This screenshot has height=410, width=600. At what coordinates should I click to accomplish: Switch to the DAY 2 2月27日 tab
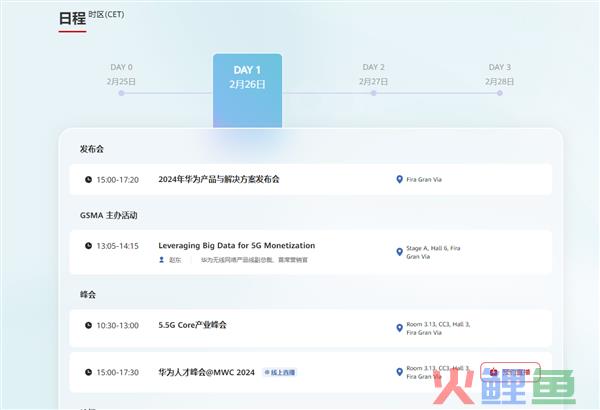(x=373, y=74)
